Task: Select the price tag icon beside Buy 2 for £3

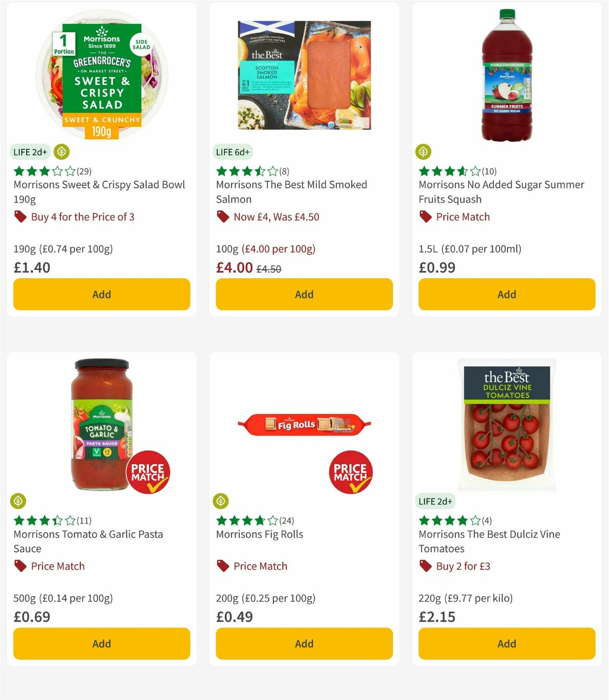Action: coord(424,566)
